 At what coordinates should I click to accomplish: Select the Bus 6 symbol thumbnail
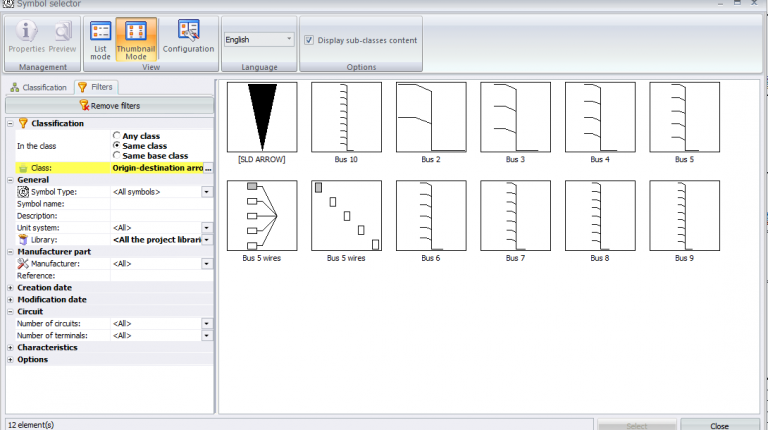pyautogui.click(x=431, y=215)
